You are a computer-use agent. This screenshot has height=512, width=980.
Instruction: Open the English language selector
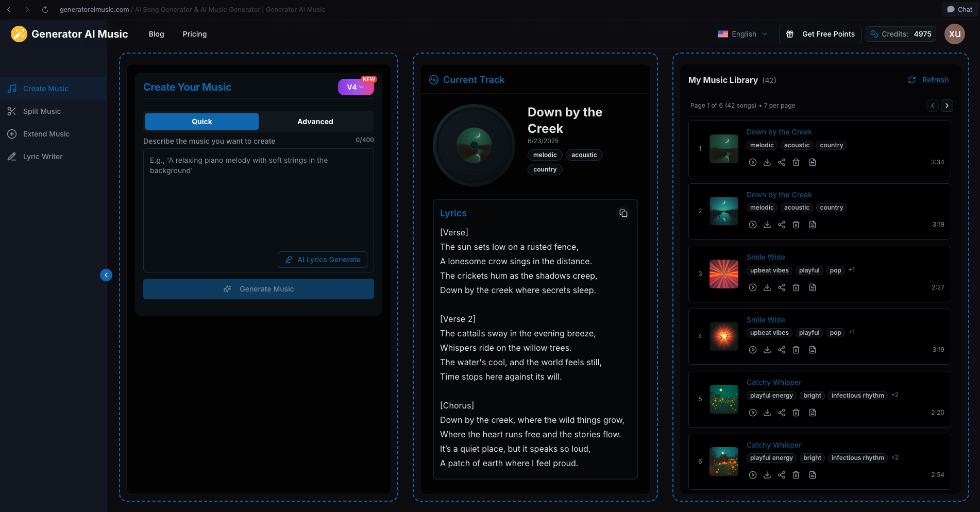(x=743, y=34)
